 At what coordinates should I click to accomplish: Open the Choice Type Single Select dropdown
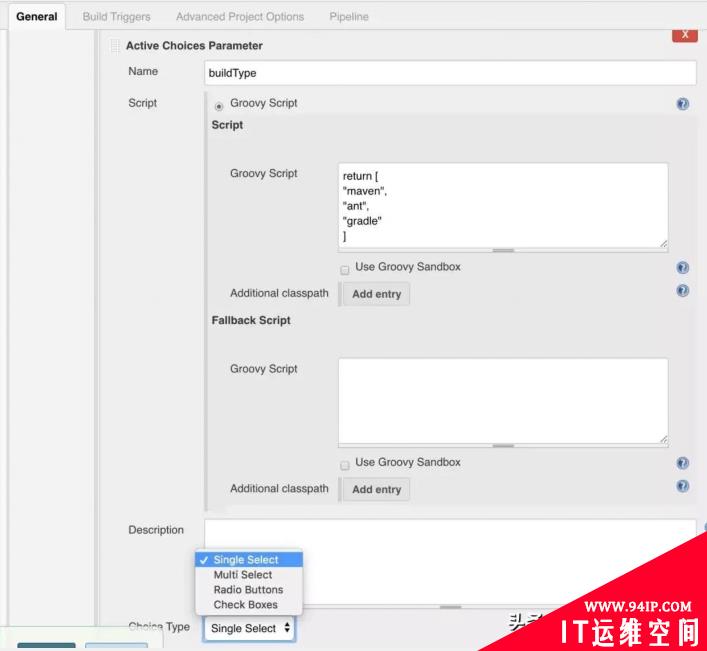point(250,628)
